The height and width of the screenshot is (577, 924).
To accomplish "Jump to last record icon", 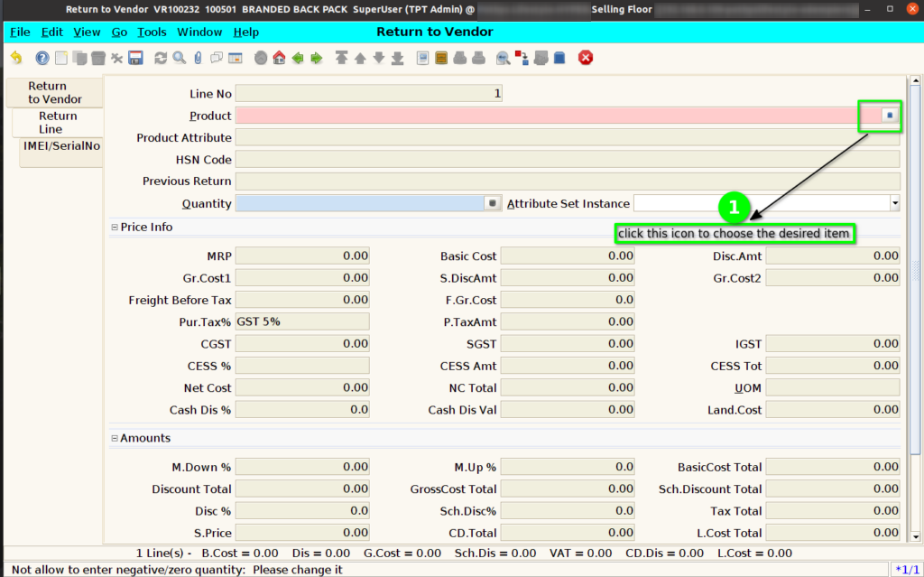I will pos(398,58).
